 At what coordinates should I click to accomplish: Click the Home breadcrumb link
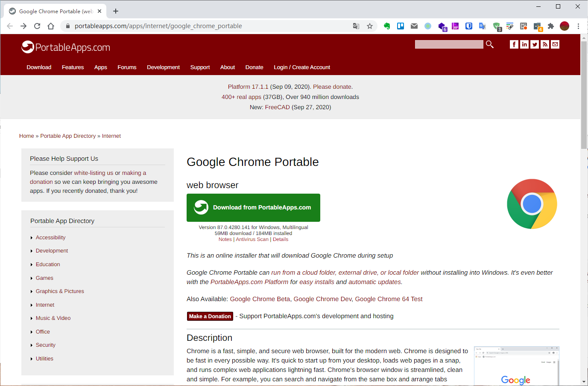point(26,136)
